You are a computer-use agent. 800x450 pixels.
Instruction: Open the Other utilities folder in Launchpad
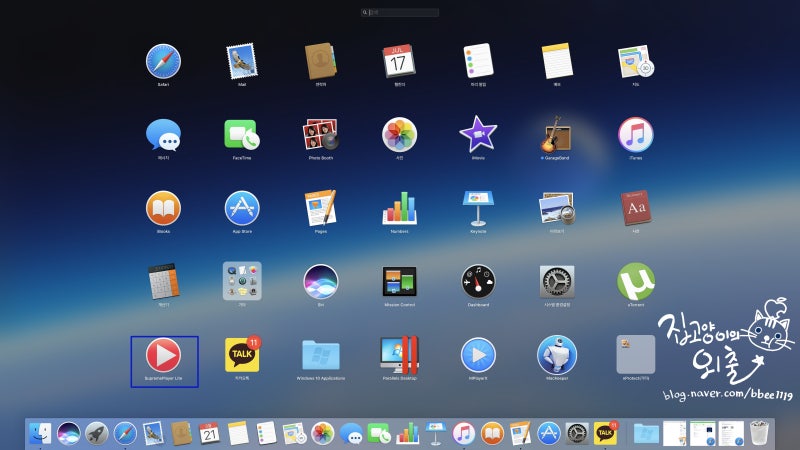click(x=242, y=281)
